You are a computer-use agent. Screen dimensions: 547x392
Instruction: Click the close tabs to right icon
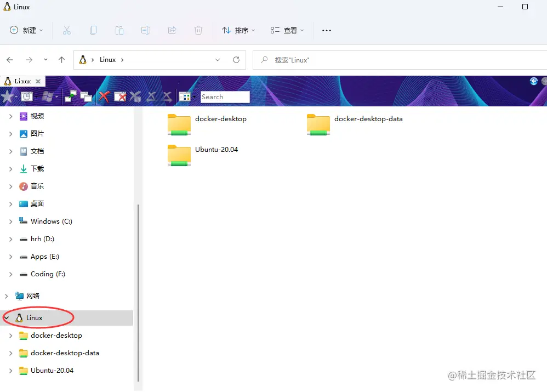point(168,96)
